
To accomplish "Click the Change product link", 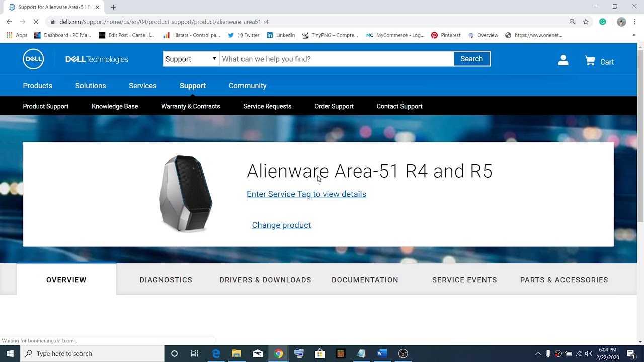I will click(281, 225).
